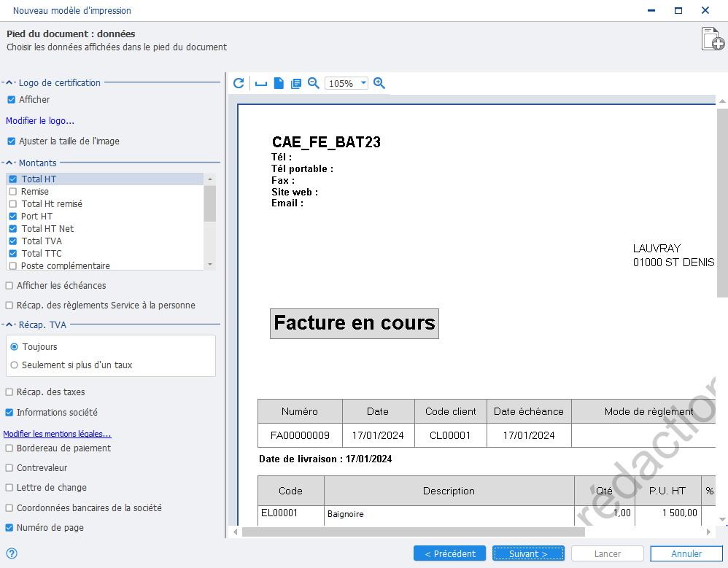Open the help icon
Viewport: 728px width, 568px height.
[12, 553]
